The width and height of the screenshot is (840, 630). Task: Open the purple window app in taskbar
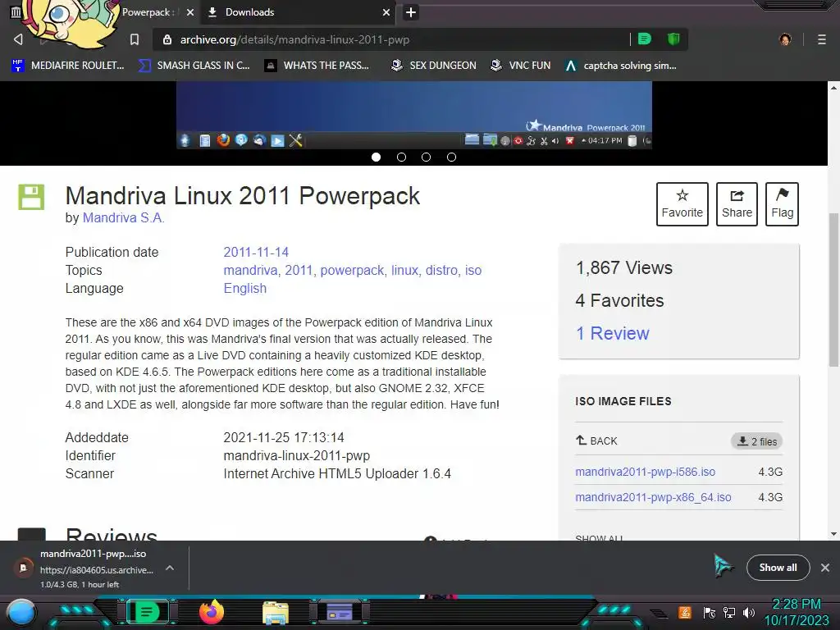tap(340, 612)
